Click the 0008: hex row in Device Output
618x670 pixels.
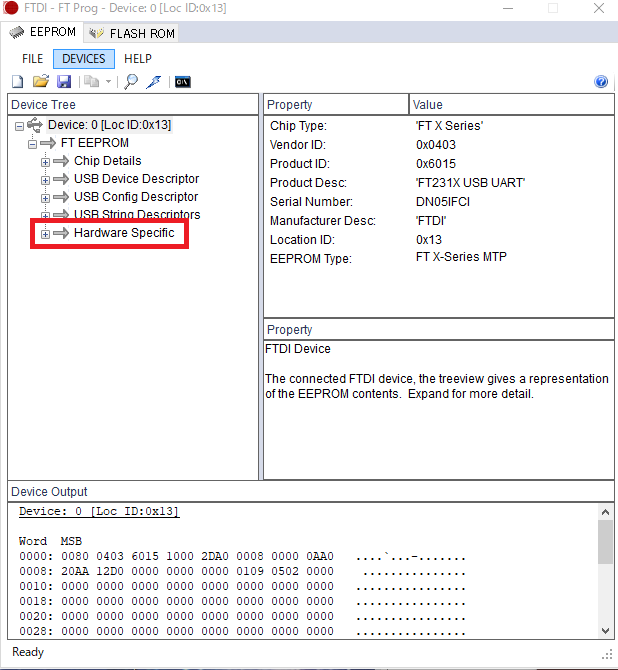tap(242, 571)
